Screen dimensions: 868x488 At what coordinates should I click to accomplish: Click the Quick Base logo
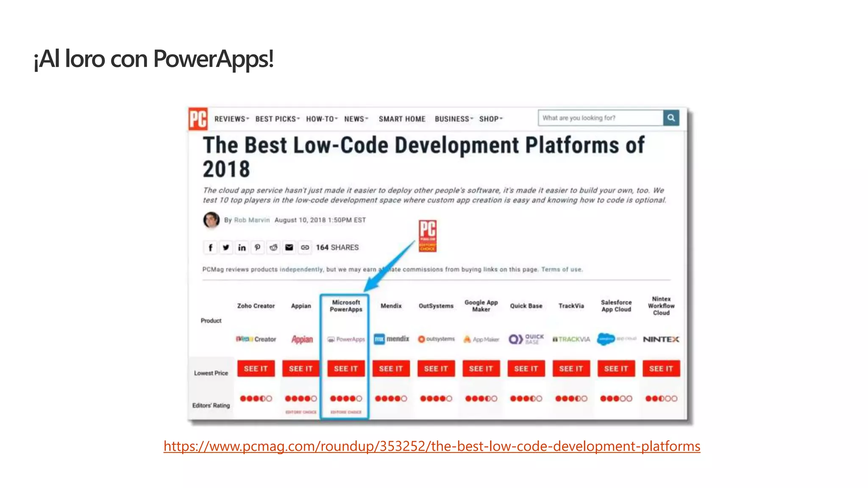(x=526, y=339)
